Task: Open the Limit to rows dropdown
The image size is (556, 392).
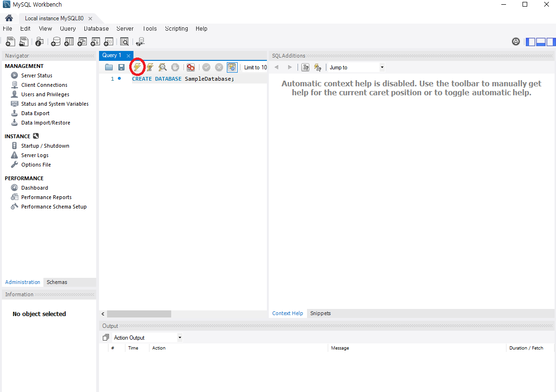Action: pyautogui.click(x=255, y=67)
